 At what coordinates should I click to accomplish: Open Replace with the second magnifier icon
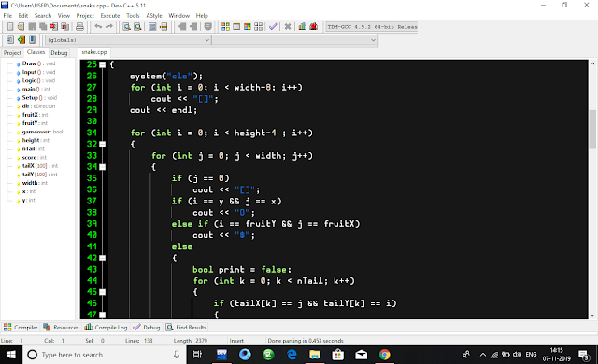pos(137,27)
